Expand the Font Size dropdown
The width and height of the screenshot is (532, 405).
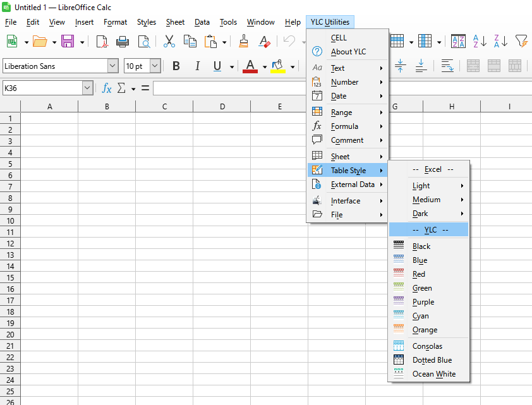(155, 66)
